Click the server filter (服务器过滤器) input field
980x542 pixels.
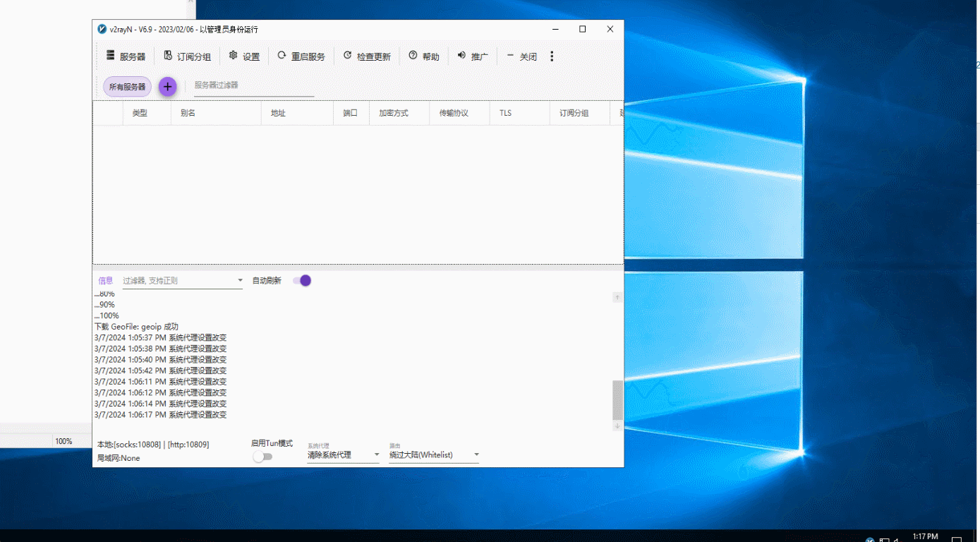pyautogui.click(x=253, y=85)
